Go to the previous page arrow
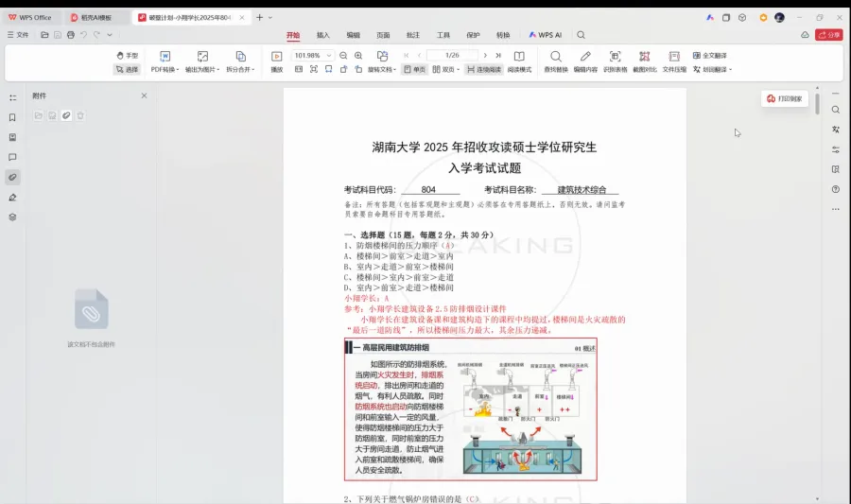 (419, 56)
